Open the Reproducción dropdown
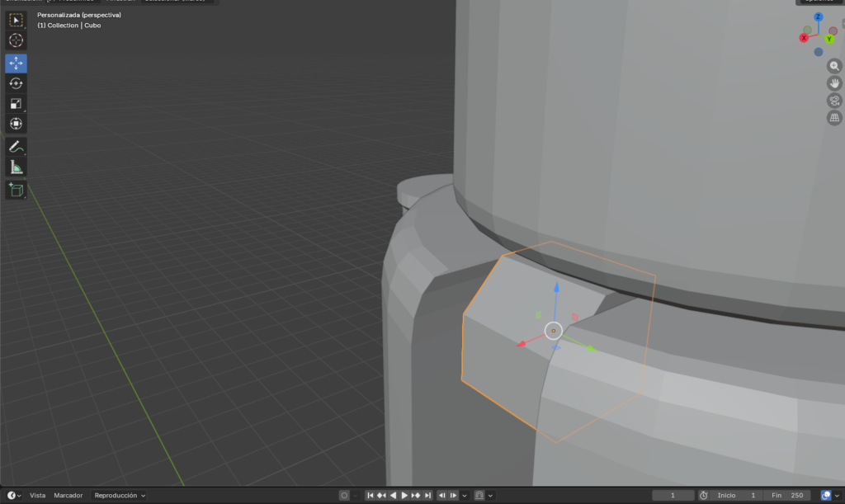 (x=119, y=496)
